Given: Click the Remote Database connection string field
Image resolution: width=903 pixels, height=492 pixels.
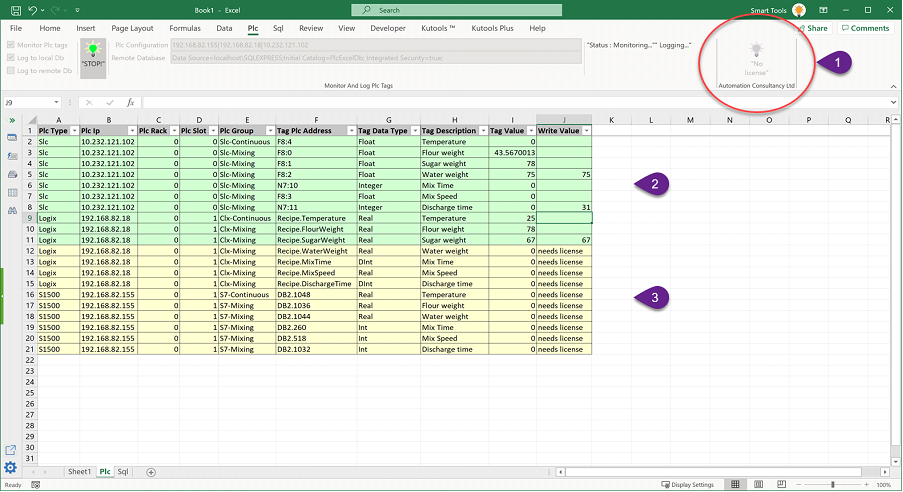Looking at the screenshot, I should 376,58.
